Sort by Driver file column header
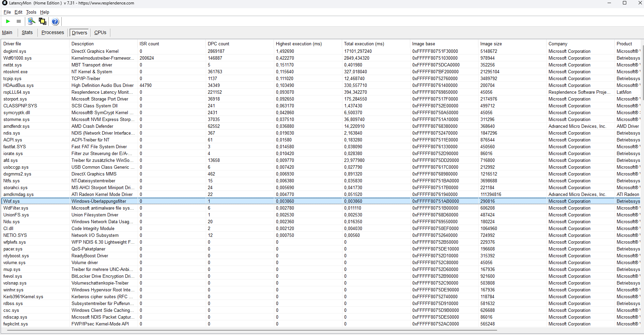Screen dimensions: 644x335 click(35, 44)
